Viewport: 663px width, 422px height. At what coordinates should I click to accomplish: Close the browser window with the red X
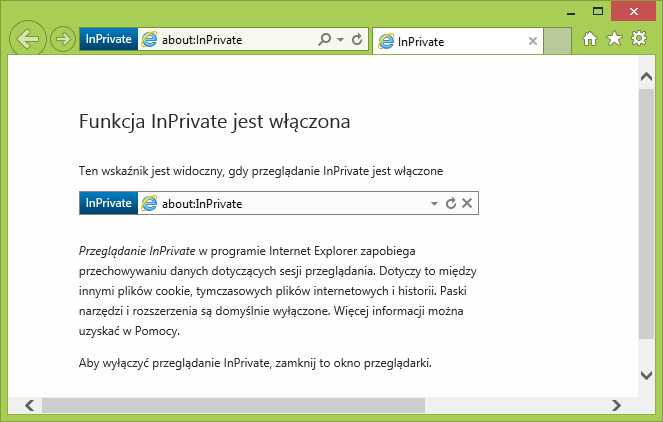tap(633, 11)
